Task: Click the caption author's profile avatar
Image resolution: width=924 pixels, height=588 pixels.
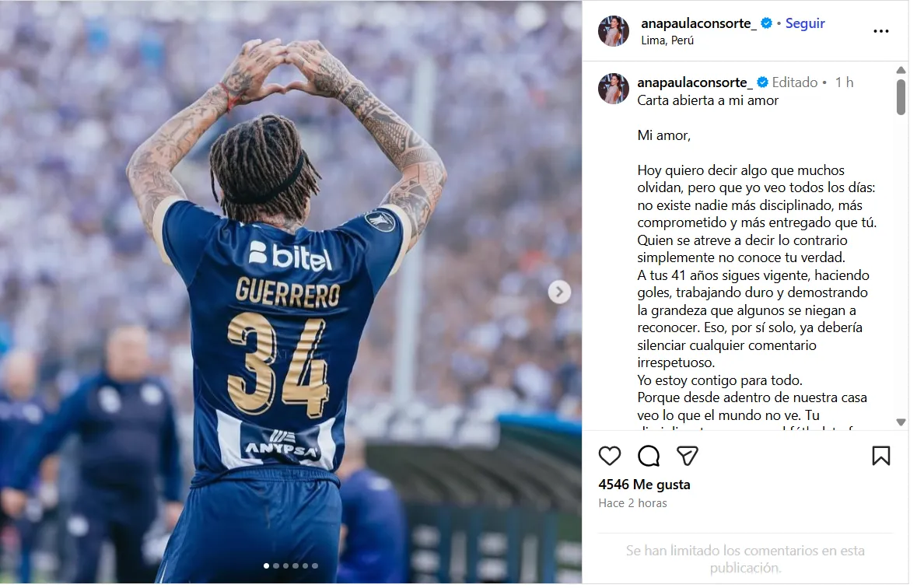Action: click(x=614, y=89)
